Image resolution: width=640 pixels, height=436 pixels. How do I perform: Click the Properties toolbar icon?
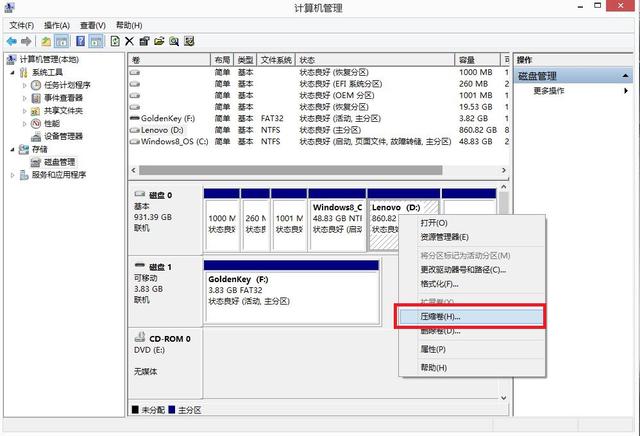point(144,41)
